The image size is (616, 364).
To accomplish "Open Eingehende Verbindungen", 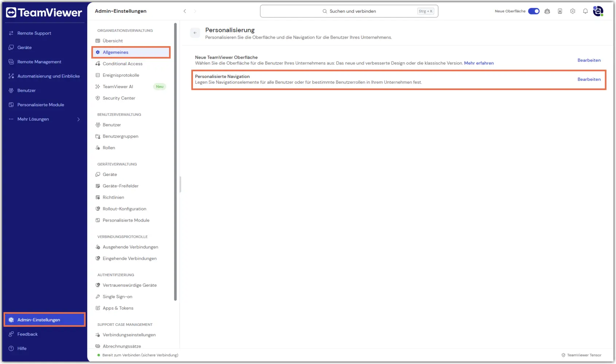I will pos(131,258).
